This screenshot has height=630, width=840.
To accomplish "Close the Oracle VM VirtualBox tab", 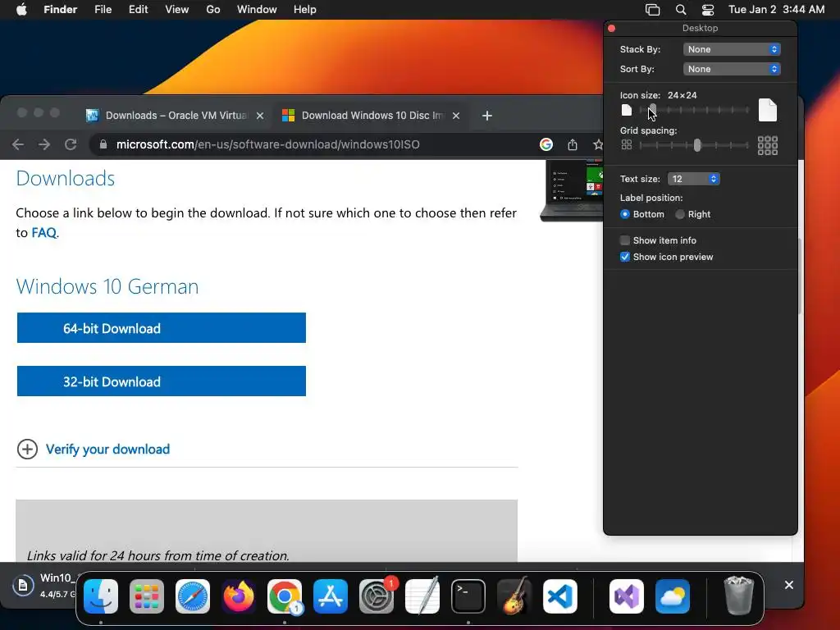I will 260,116.
